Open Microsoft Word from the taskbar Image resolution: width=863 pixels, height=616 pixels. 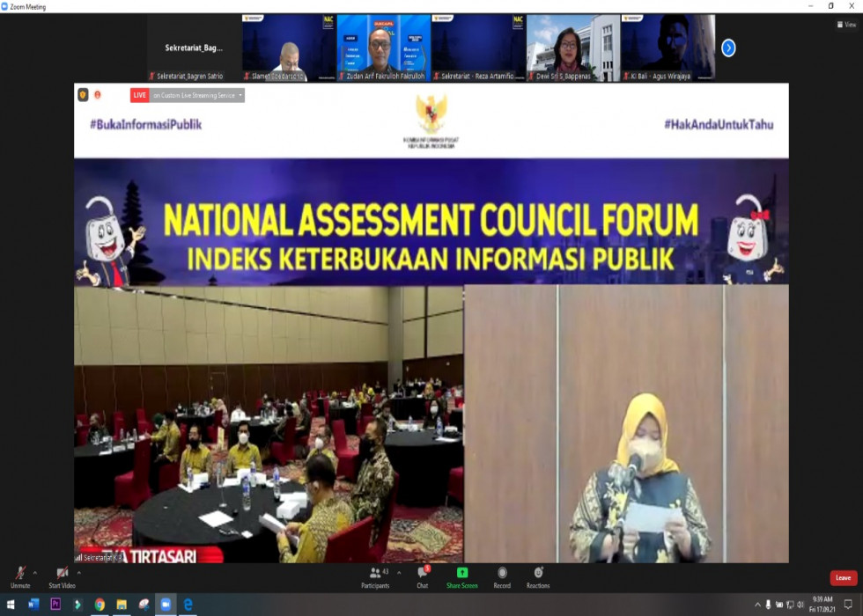(33, 605)
